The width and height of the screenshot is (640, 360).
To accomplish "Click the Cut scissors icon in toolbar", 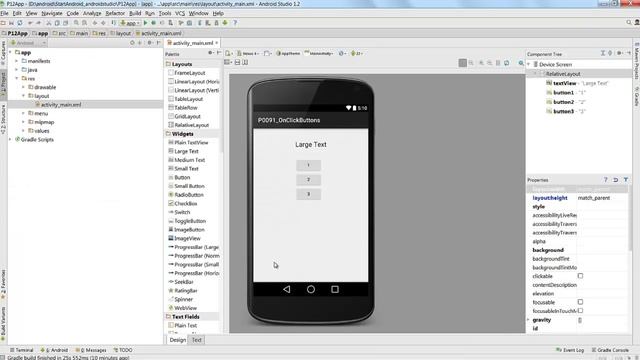I will [x=49, y=23].
